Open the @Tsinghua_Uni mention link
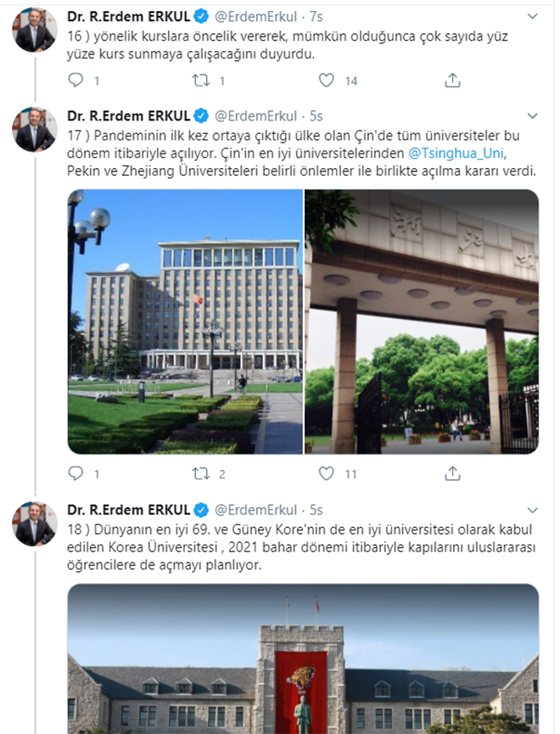 point(456,153)
